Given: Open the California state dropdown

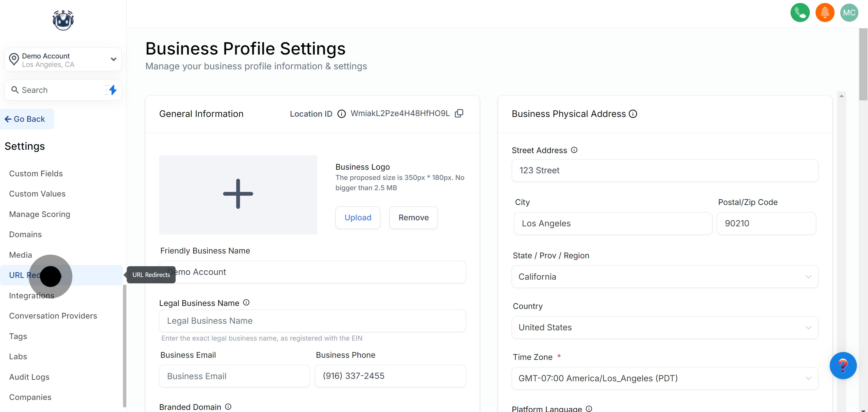Looking at the screenshot, I should 665,277.
